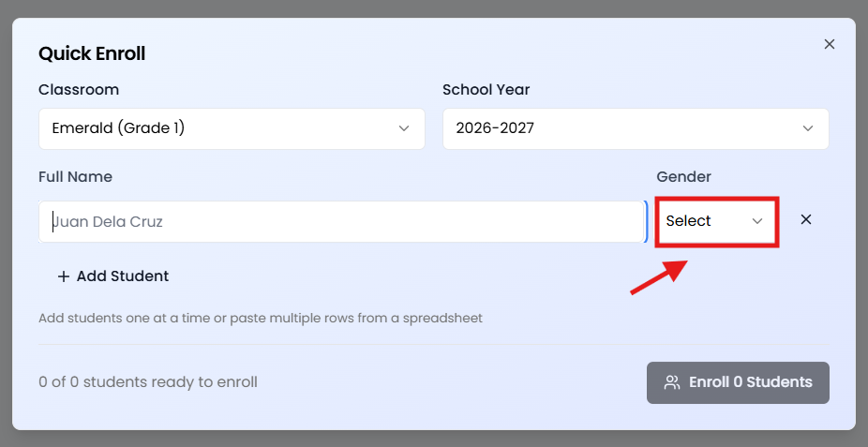Click the Full Name column label
The width and height of the screenshot is (868, 447).
click(75, 176)
